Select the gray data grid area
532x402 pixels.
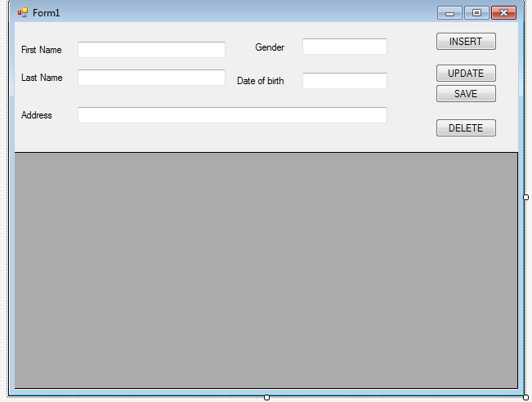[x=266, y=270]
